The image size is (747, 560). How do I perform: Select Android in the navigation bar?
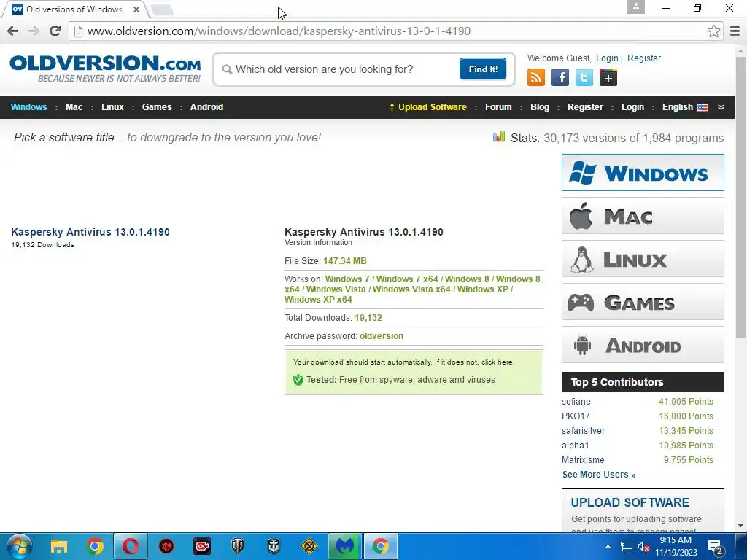[206, 107]
